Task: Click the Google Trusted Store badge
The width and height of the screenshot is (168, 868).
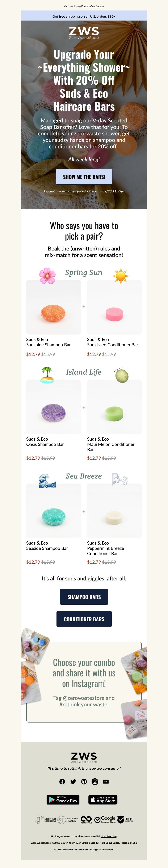Action: coord(105,820)
